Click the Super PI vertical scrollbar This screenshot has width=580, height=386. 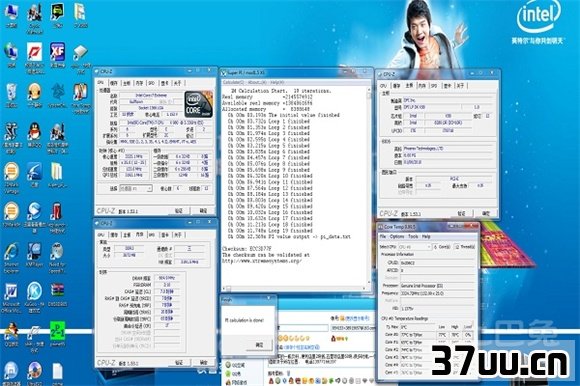(368, 187)
